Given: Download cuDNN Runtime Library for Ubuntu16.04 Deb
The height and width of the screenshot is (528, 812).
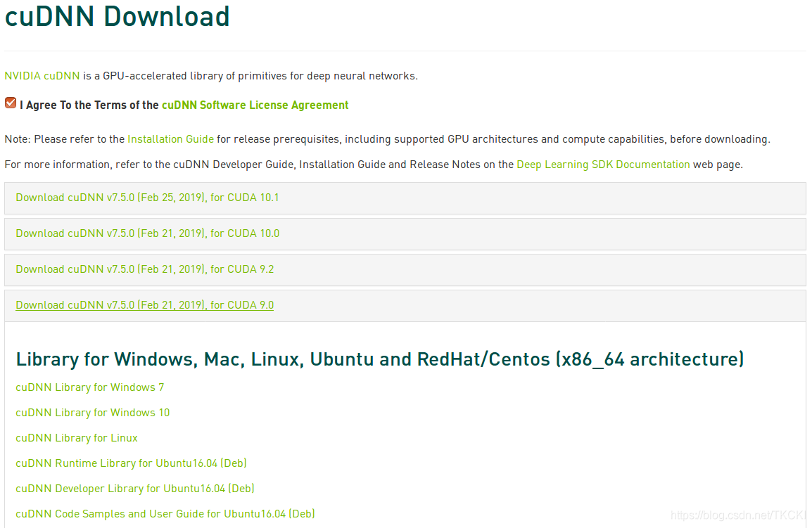Looking at the screenshot, I should 131,463.
